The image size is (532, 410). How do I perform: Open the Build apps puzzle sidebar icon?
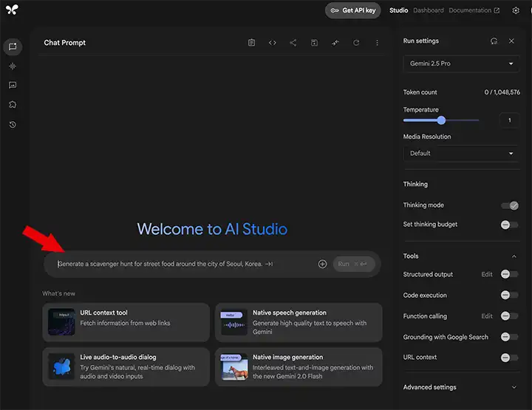tap(13, 104)
